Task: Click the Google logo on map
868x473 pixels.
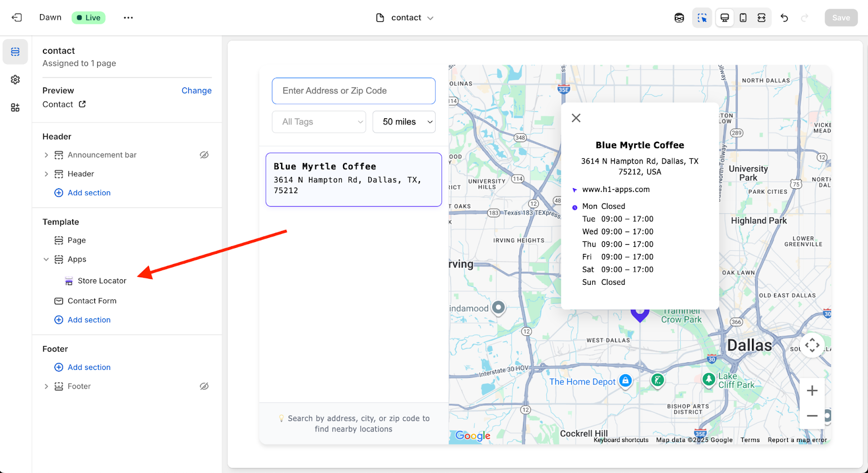Action: (473, 436)
